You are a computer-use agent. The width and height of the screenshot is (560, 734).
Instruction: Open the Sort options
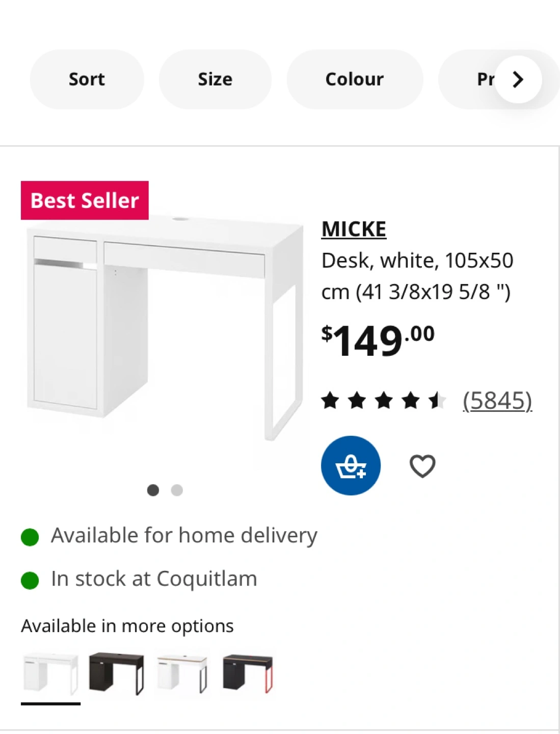(x=87, y=80)
